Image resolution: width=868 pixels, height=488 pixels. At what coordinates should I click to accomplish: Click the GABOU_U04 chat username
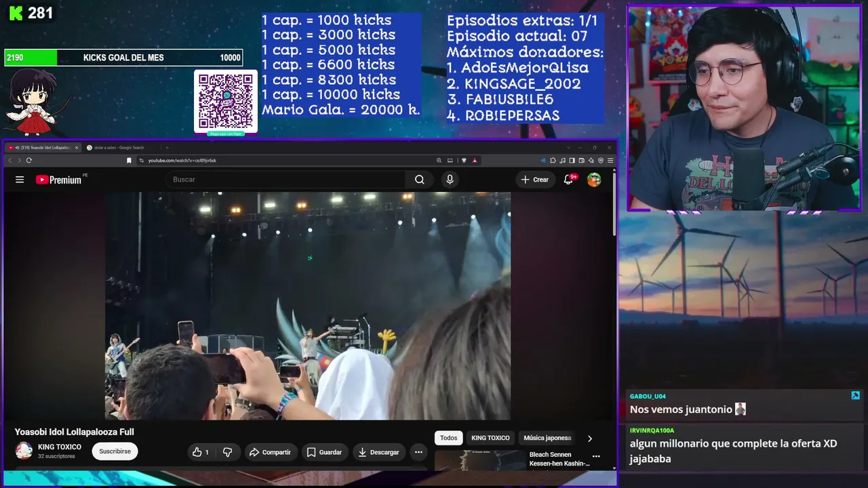(648, 396)
